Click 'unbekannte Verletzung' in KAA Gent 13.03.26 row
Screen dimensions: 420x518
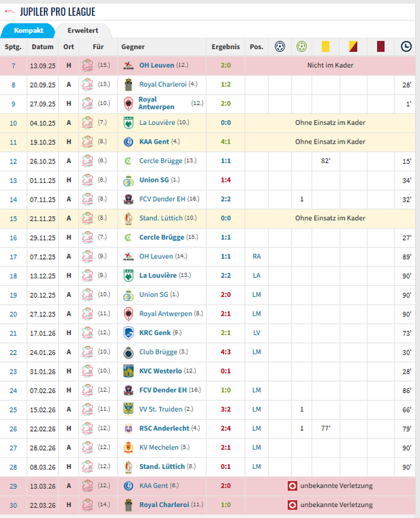coord(336,486)
